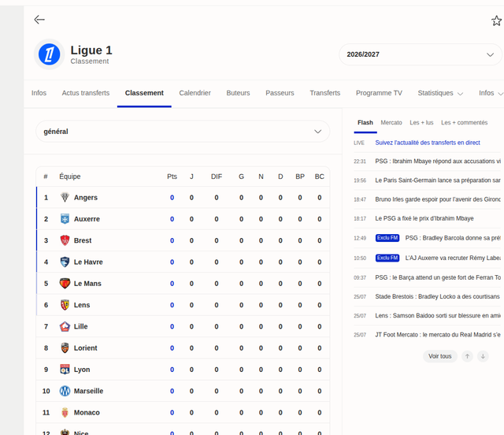
Task: Open the article on Ibrahim Mbaye's price
Action: [x=424, y=218]
